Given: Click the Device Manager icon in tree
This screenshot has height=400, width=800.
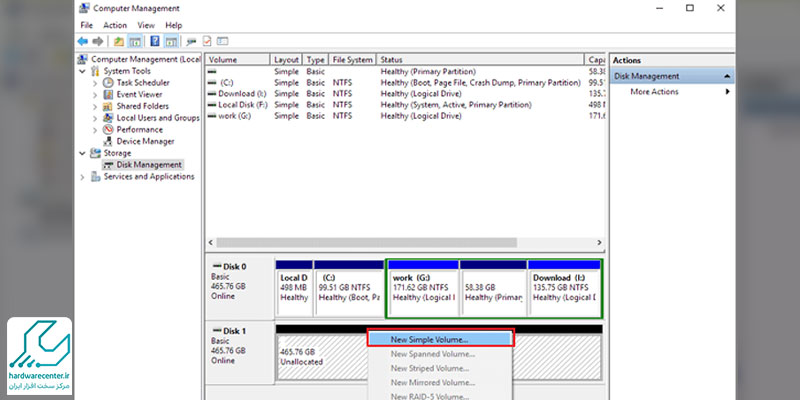Looking at the screenshot, I should pyautogui.click(x=108, y=141).
